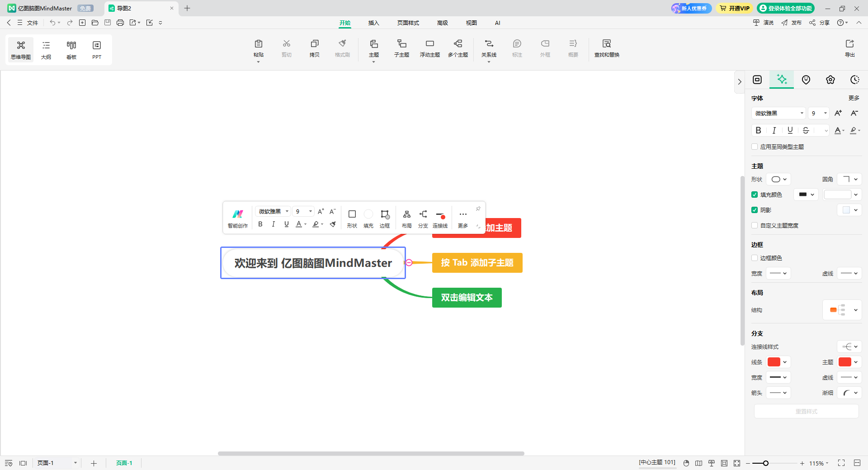This screenshot has height=470, width=868.
Task: Click the 登录体验全部功能 login button
Action: (x=786, y=8)
